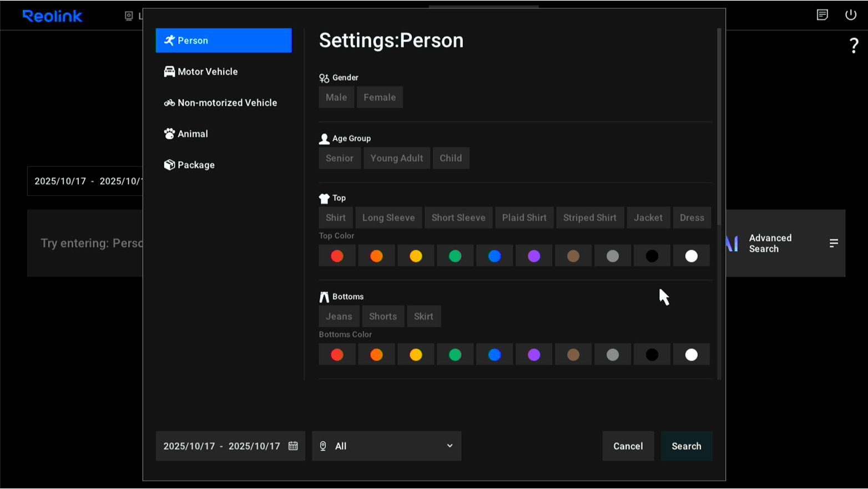Viewport: 868px width, 489px height.
Task: Toggle the Male gender filter
Action: pos(336,98)
